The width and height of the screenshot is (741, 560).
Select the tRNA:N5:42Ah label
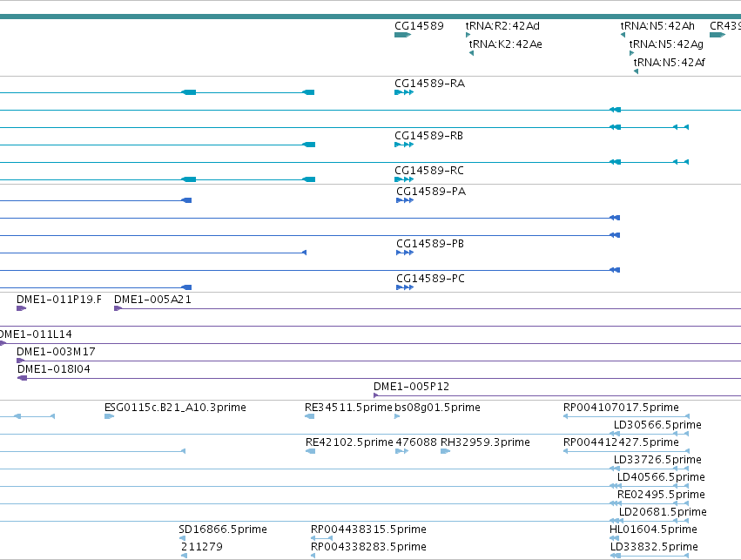click(657, 26)
